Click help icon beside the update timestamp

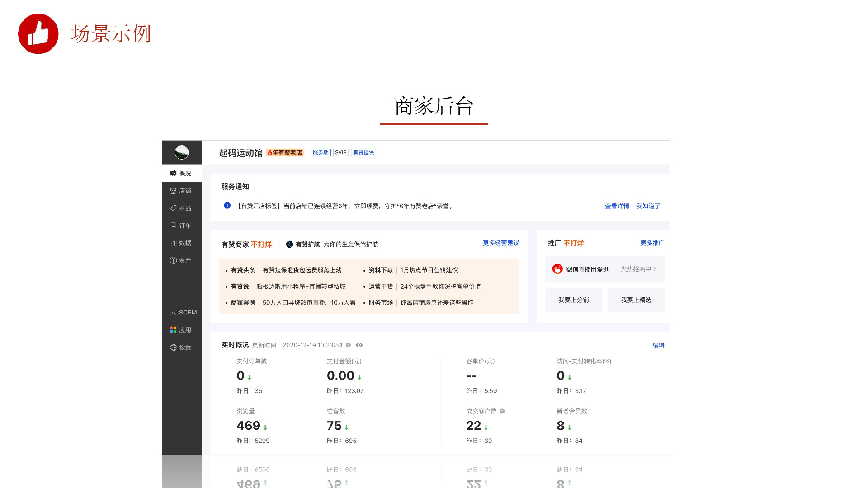(x=348, y=345)
